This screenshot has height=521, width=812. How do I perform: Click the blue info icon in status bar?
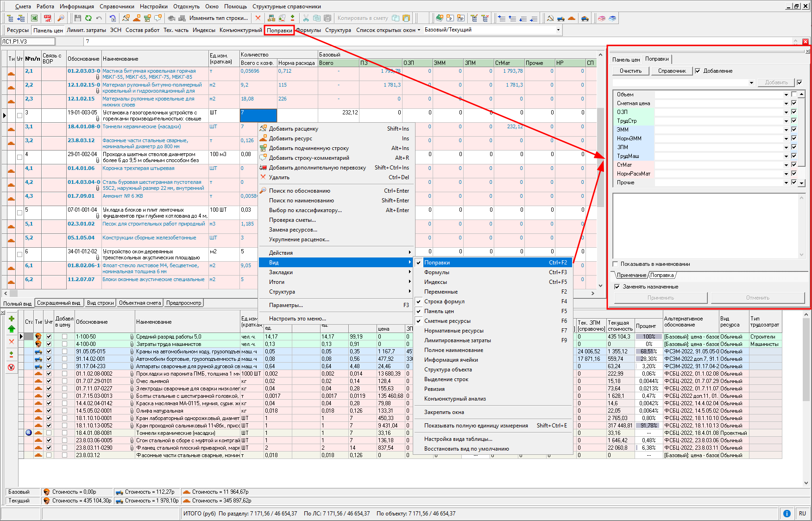[x=787, y=513]
